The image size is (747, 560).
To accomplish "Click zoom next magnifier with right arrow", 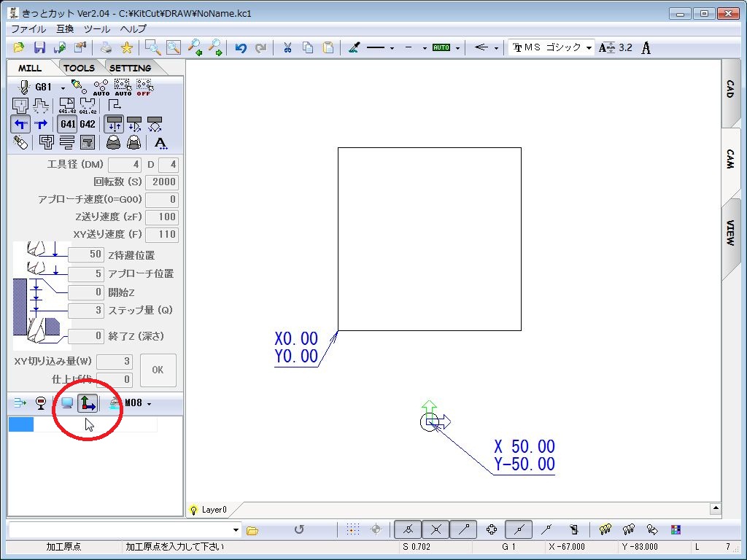I will click(215, 47).
